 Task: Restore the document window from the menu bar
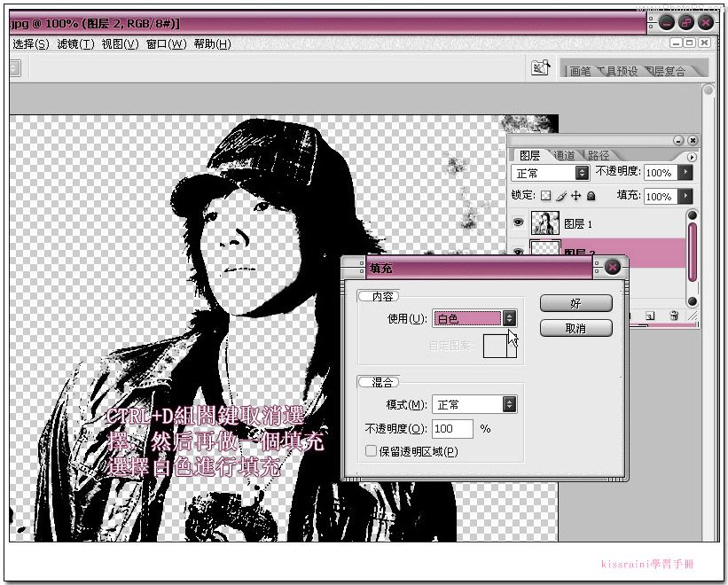(691, 43)
